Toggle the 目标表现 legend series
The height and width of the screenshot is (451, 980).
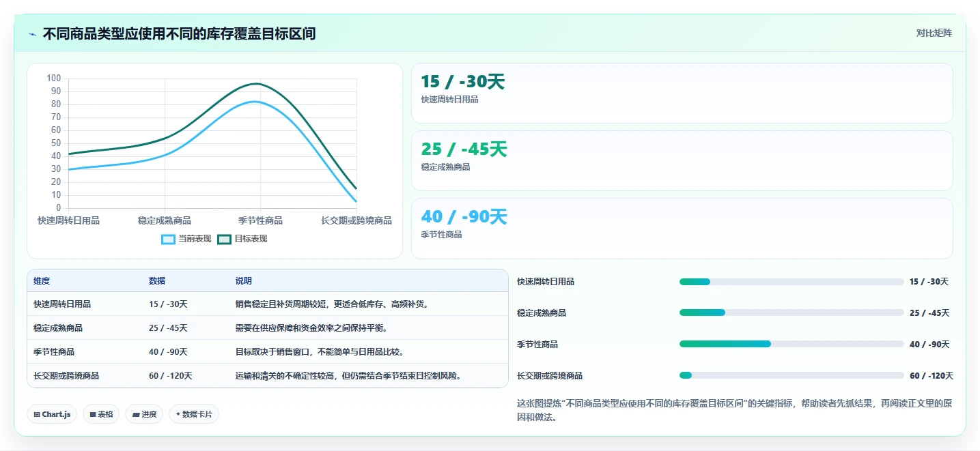click(242, 239)
